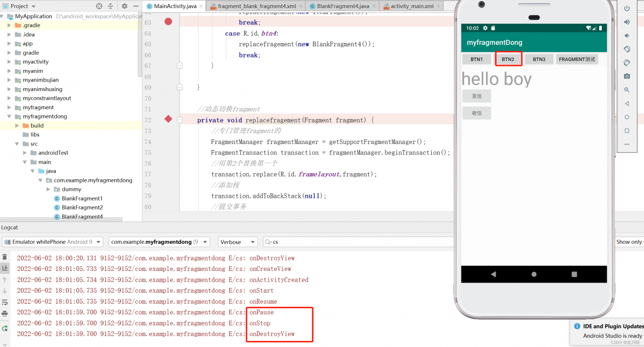
Task: Activate the emulator zoom magnifier icon
Action: tap(627, 90)
